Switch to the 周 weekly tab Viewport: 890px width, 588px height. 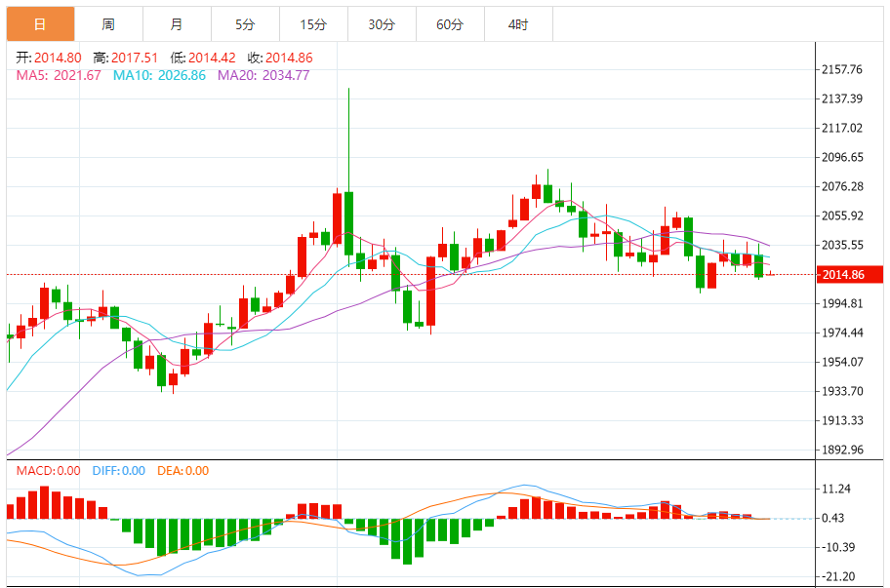[108, 24]
